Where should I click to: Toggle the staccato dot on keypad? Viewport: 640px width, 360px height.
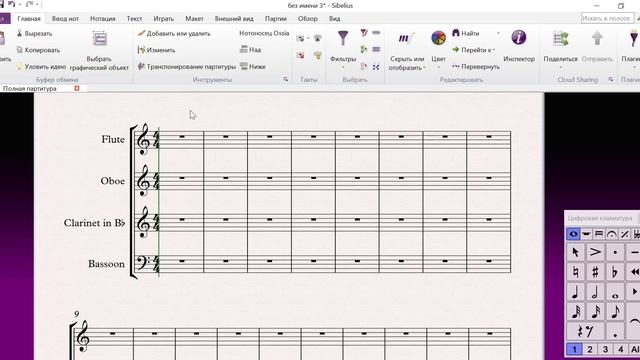coord(615,252)
